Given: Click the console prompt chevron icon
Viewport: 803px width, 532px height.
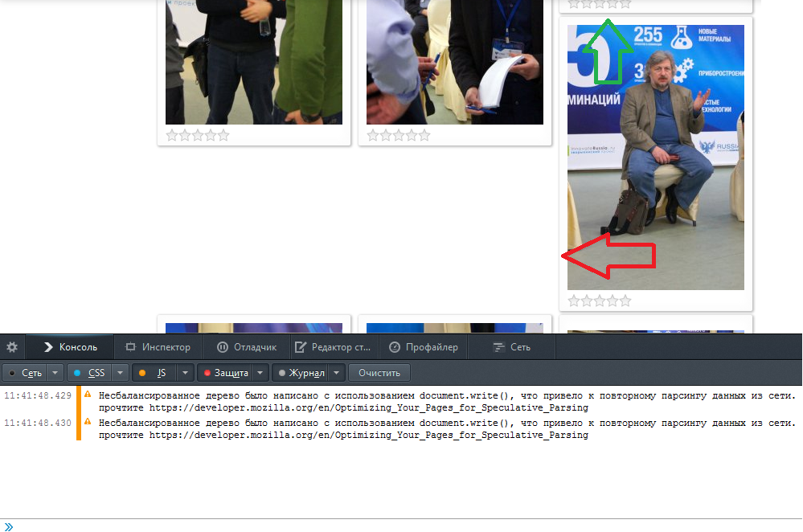Looking at the screenshot, I should (9, 527).
